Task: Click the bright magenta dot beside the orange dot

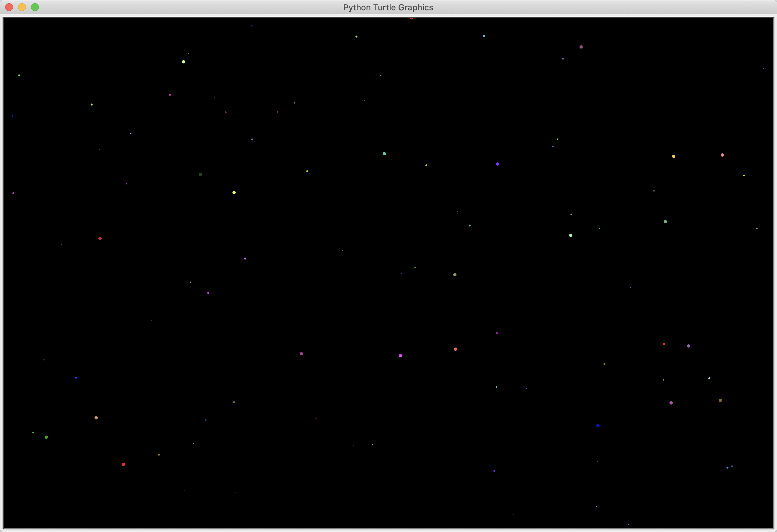Action: coord(400,356)
